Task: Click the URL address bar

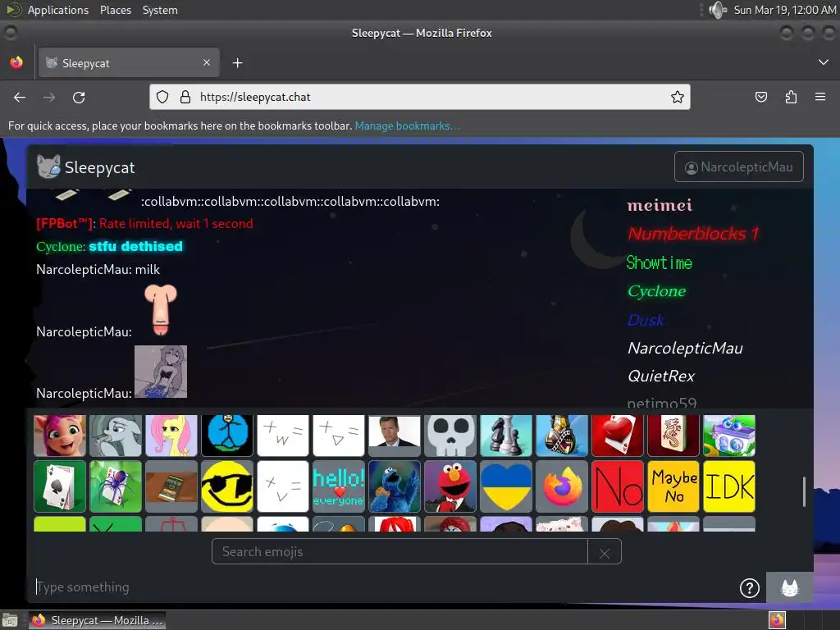Action: point(419,97)
